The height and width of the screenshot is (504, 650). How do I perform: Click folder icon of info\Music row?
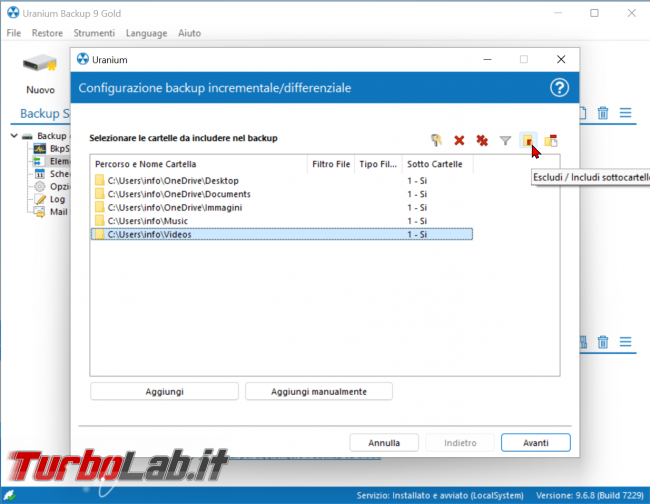(99, 220)
